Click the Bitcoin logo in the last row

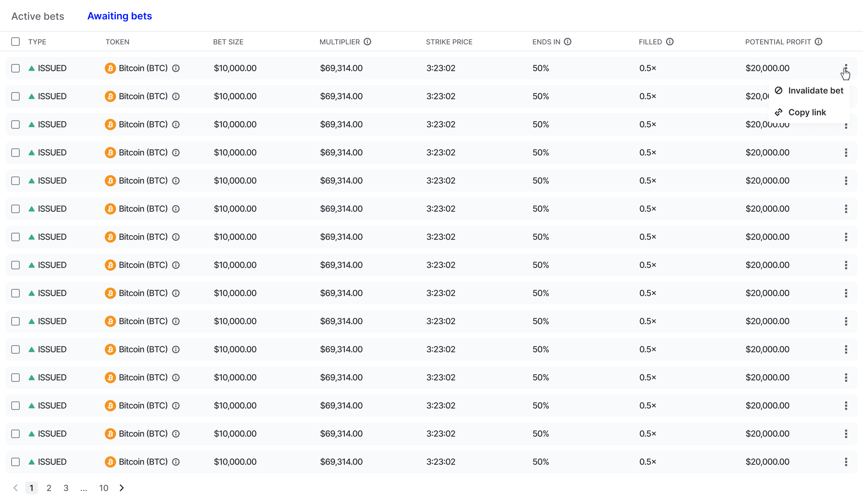(x=110, y=462)
